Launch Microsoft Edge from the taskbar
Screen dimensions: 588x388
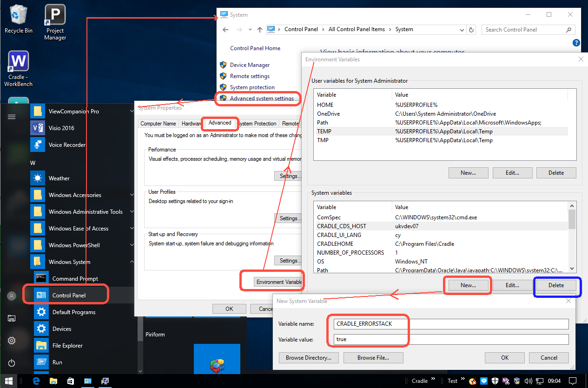click(x=37, y=381)
